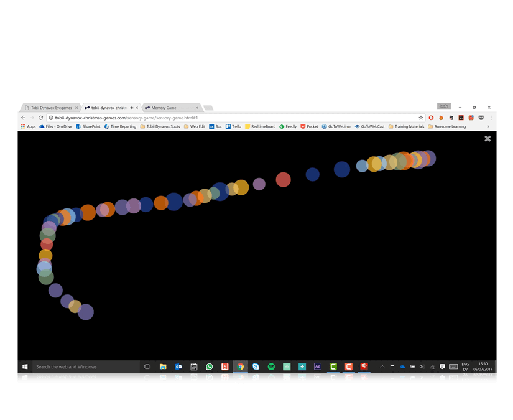This screenshot has width=513, height=420.
Task: Open the Apps bookmarks shortcut
Action: pos(28,126)
